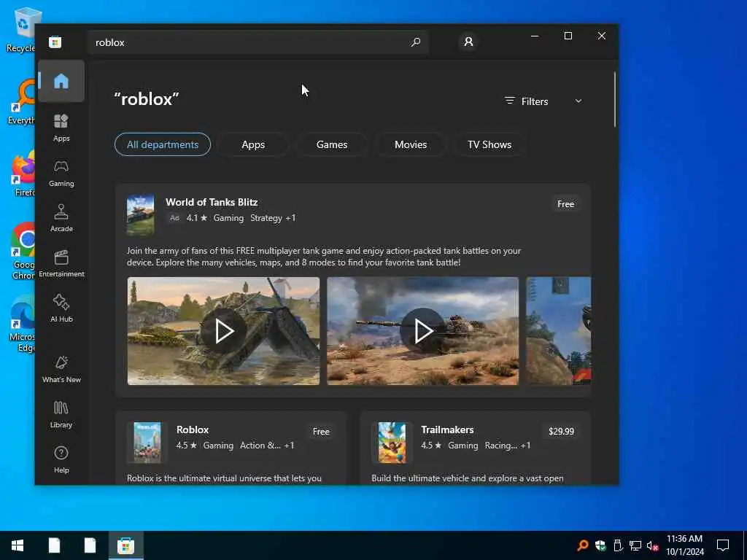Click Google Chrome shortcut on desktop
This screenshot has width=747, height=560.
coord(24,252)
